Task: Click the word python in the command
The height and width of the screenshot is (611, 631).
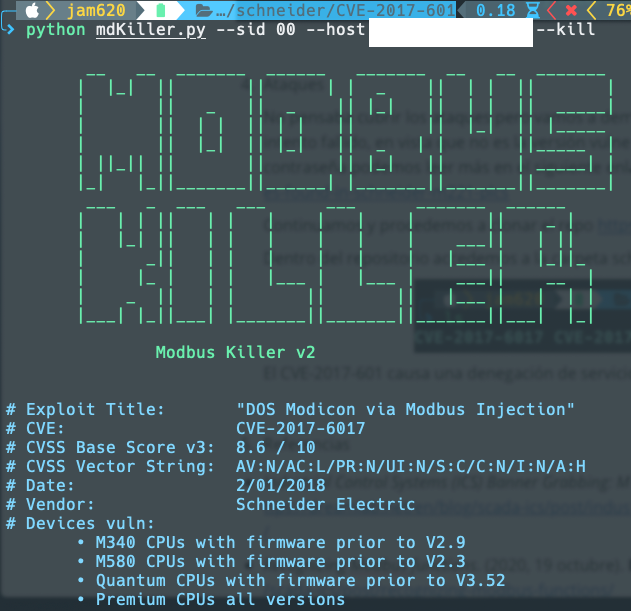Action: click(x=56, y=30)
